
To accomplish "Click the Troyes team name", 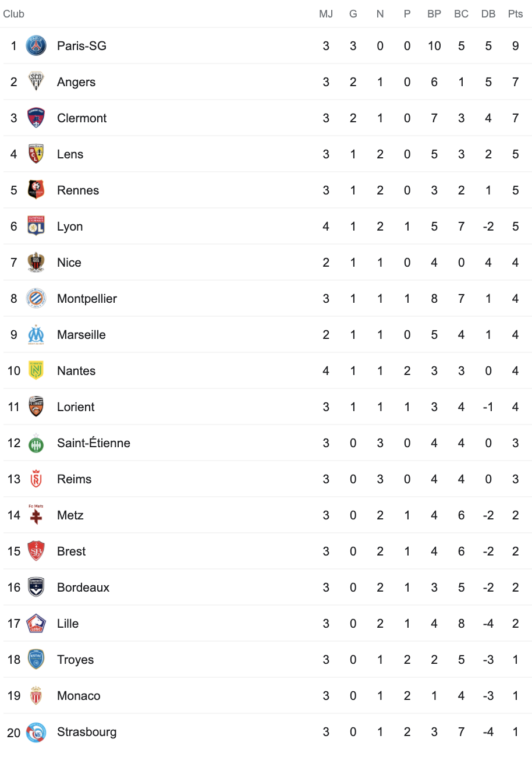I will pos(76,660).
